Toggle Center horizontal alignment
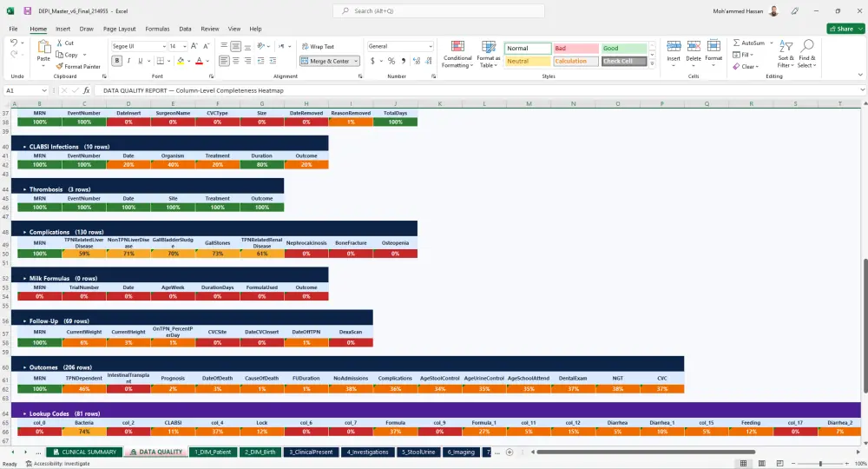This screenshot has height=469, width=868. 236,61
